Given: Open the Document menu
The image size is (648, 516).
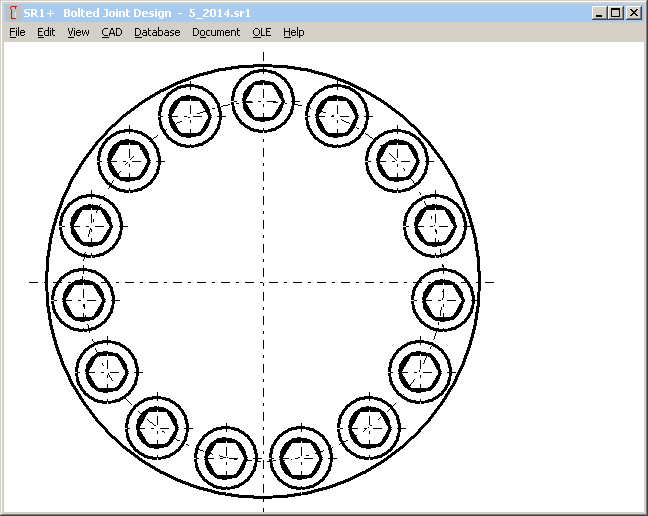Looking at the screenshot, I should [x=216, y=32].
